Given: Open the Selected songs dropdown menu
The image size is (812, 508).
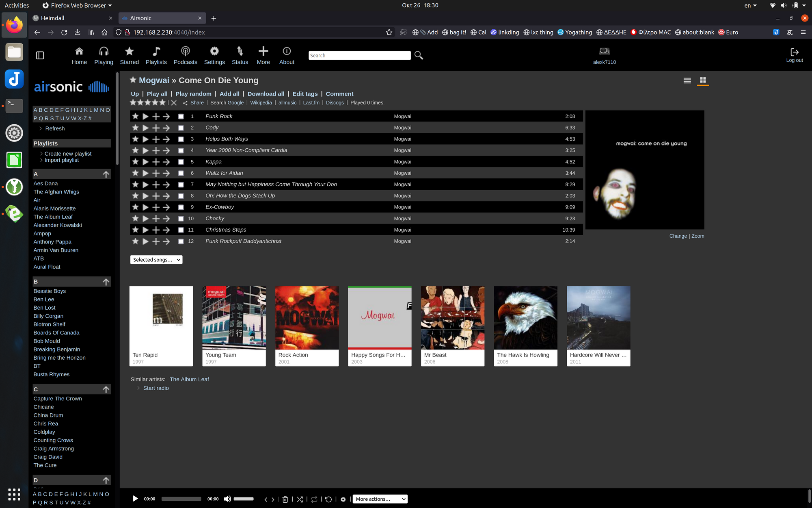Looking at the screenshot, I should click(x=155, y=259).
